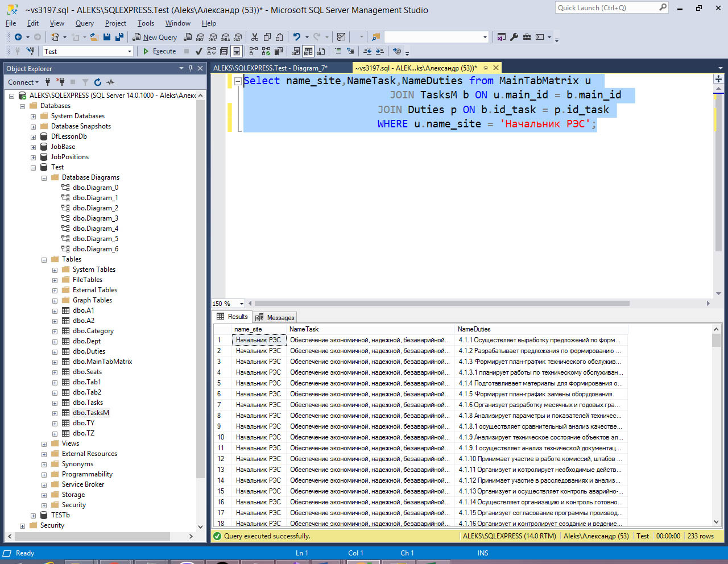Click the Open File folder icon
The height and width of the screenshot is (564, 728).
coord(94,37)
